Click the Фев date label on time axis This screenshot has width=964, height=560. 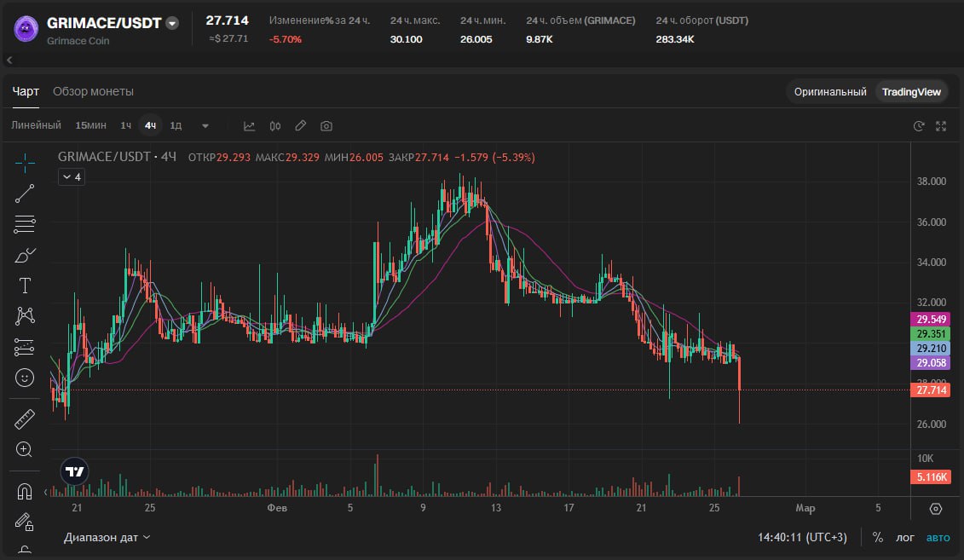click(x=277, y=508)
